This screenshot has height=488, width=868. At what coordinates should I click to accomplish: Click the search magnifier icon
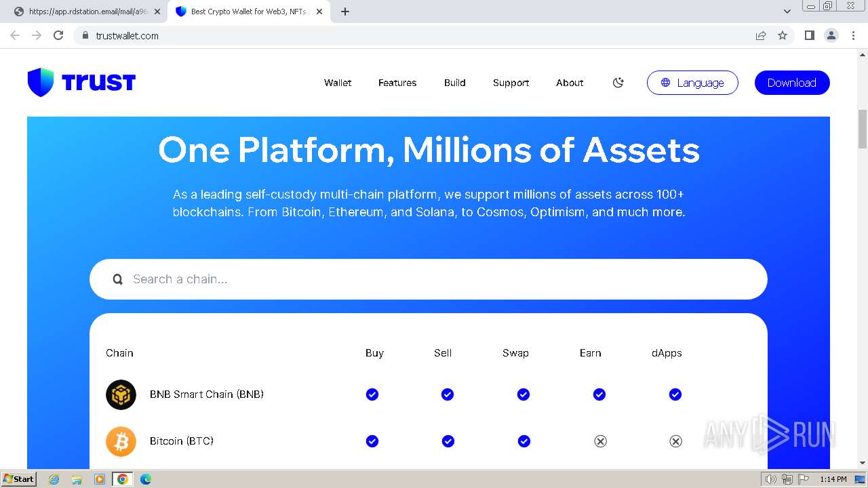pyautogui.click(x=118, y=279)
